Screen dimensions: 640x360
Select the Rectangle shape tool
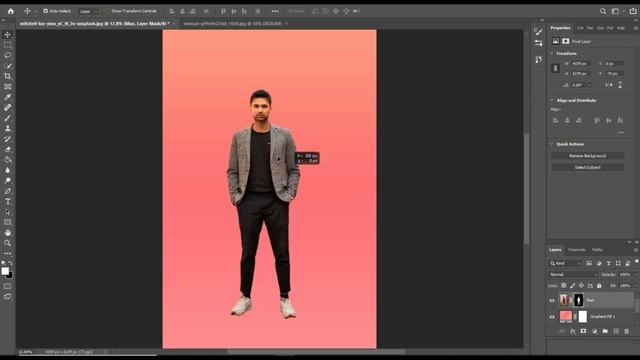coord(7,222)
